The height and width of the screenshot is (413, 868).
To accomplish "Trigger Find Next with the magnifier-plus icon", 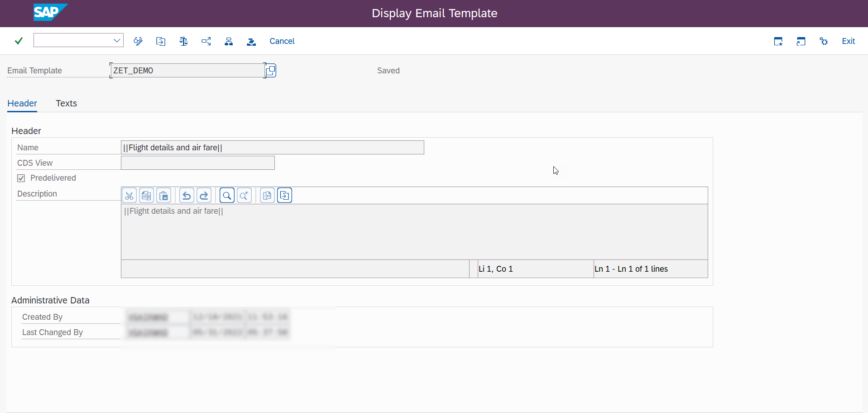I will coord(244,195).
